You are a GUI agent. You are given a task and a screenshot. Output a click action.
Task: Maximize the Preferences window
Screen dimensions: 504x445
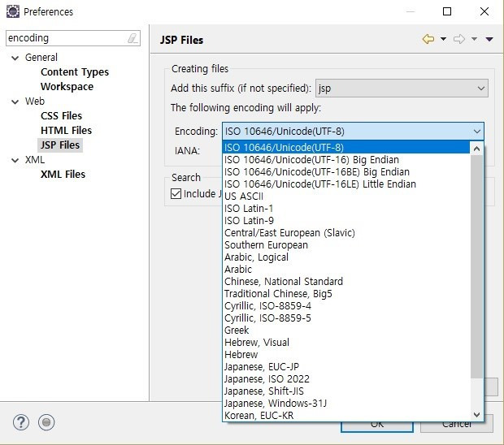click(x=447, y=11)
